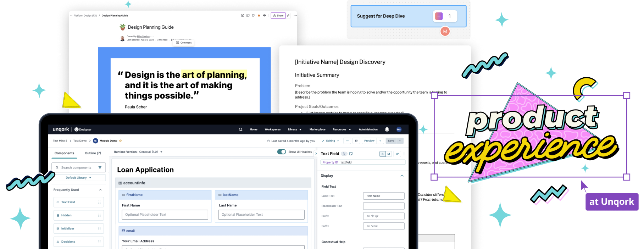Click the watch eye icon in Design Planning Guide
This screenshot has height=249, width=644.
pos(265,16)
